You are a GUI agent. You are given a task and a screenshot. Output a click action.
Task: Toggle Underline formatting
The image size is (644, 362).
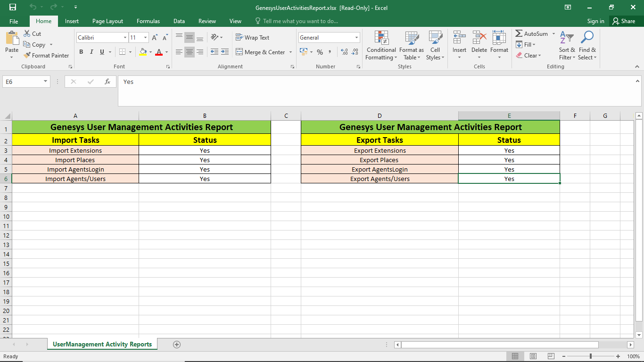click(102, 52)
